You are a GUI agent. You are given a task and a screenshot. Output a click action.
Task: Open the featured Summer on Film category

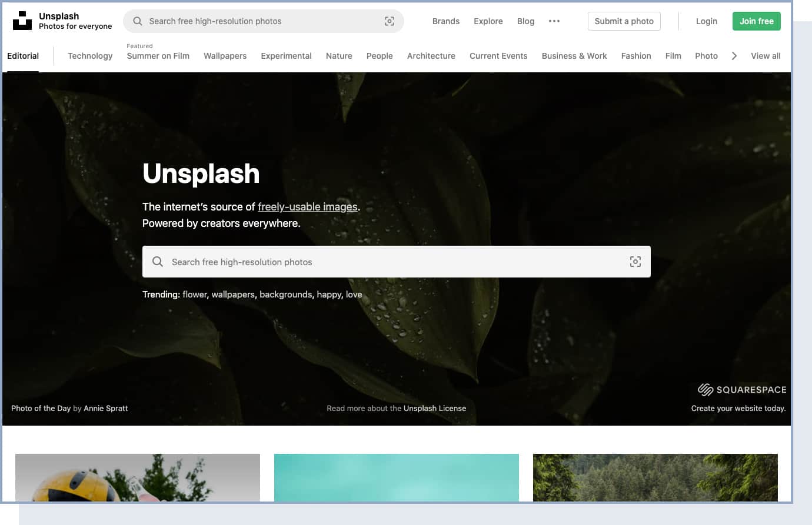point(158,56)
